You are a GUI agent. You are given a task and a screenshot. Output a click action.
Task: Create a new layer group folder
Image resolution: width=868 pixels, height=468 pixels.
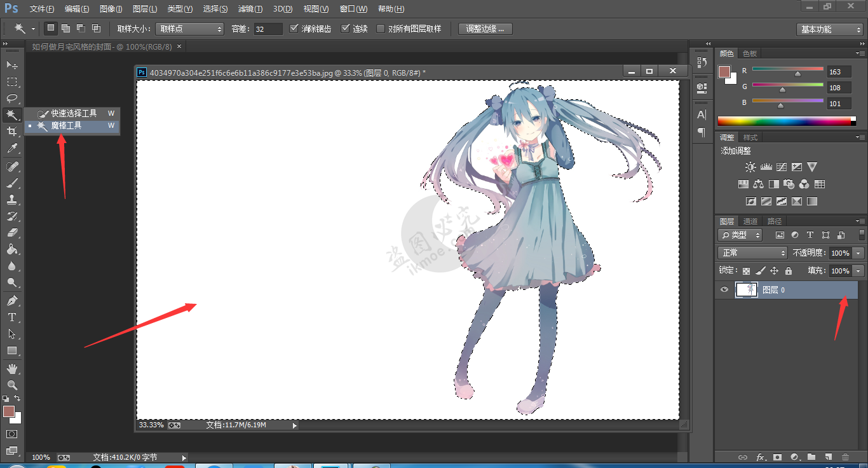click(x=811, y=457)
